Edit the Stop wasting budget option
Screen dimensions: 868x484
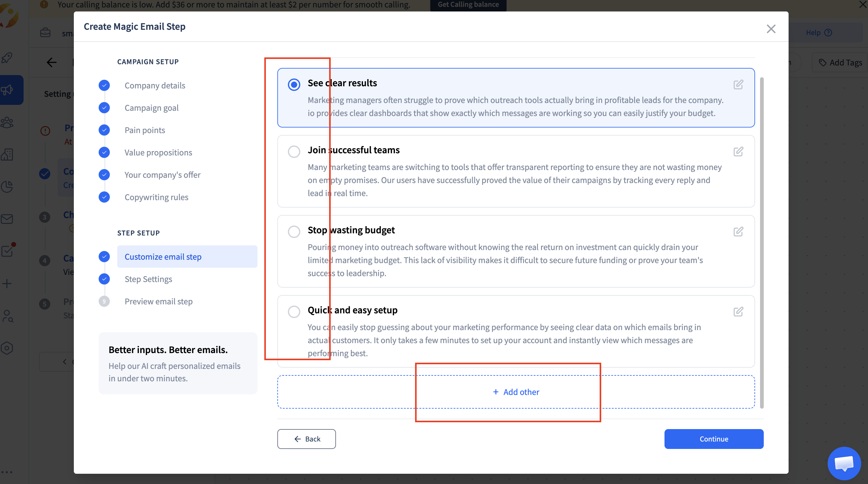pyautogui.click(x=738, y=231)
